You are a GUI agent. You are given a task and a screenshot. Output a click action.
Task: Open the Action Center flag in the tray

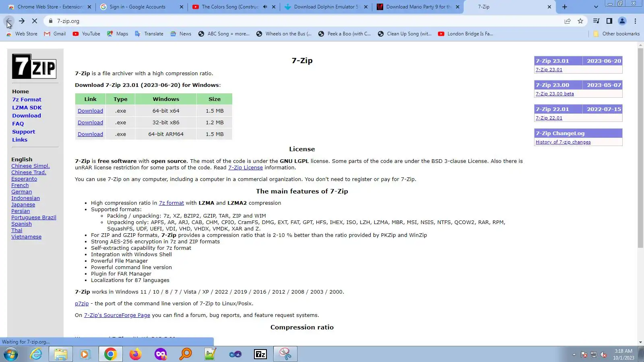coord(584,354)
